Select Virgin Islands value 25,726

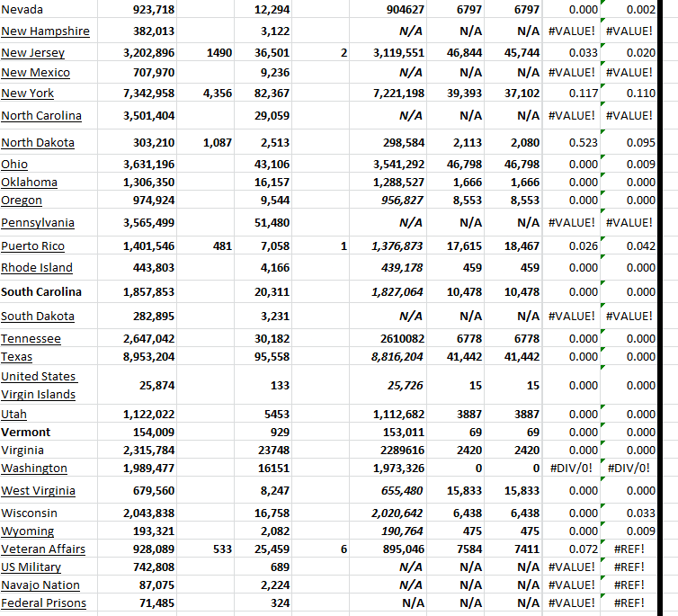388,386
